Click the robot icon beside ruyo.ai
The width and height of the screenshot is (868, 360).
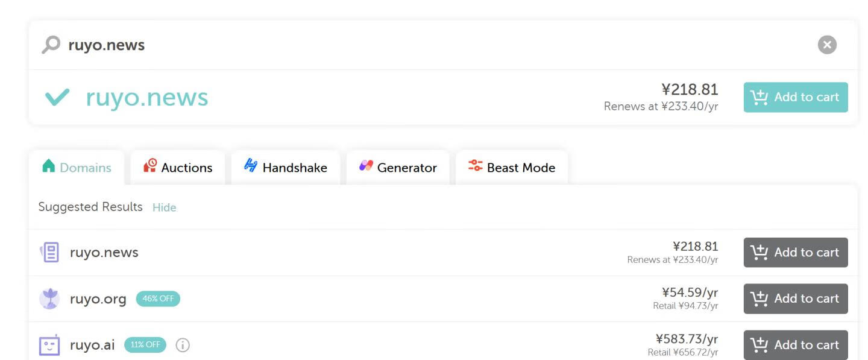pyautogui.click(x=49, y=345)
